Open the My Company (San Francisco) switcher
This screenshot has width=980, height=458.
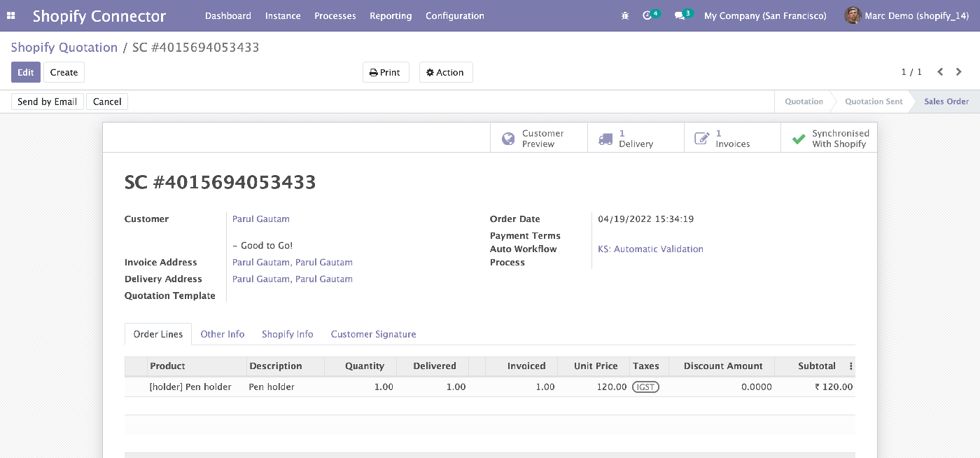pos(765,15)
